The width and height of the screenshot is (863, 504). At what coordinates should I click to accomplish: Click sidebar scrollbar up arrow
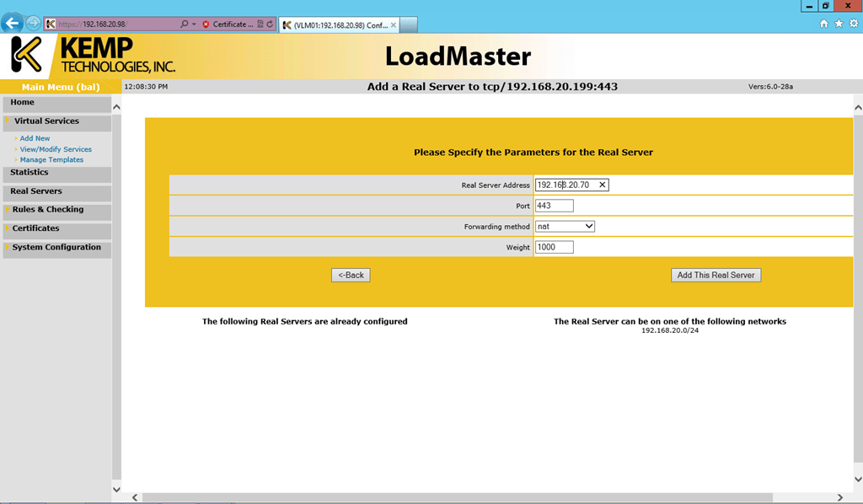tap(116, 107)
